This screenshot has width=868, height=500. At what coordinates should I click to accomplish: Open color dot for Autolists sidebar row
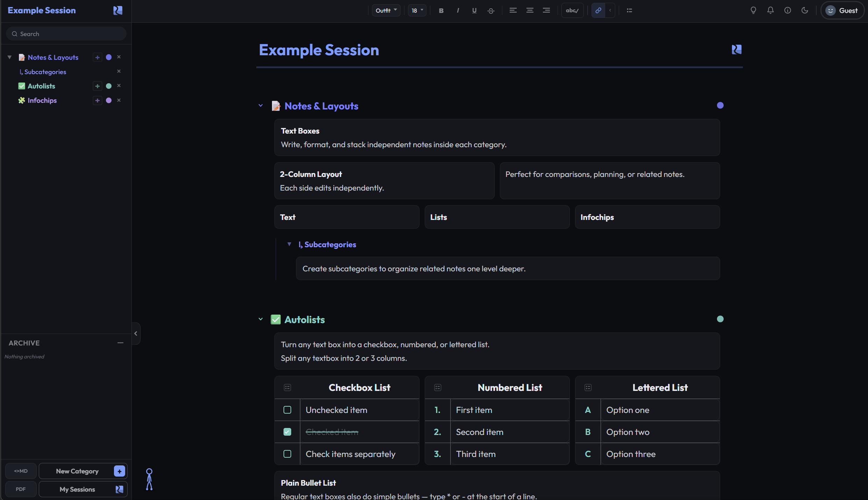tap(109, 86)
